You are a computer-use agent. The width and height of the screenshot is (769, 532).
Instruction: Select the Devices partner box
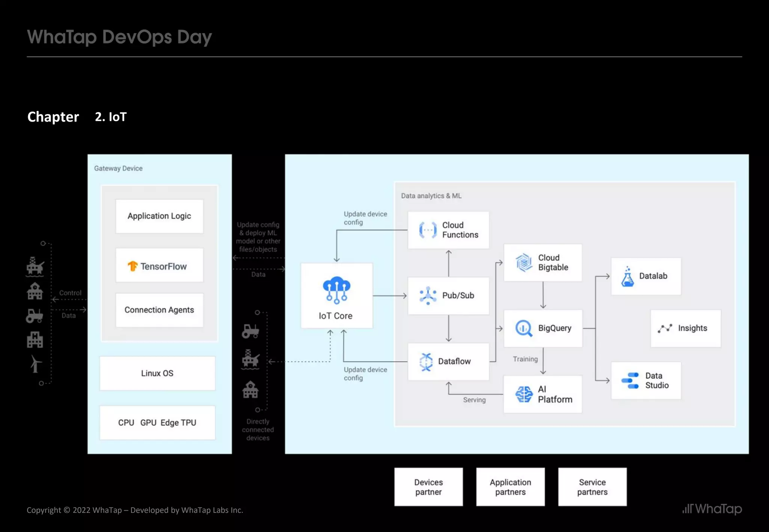[428, 487]
